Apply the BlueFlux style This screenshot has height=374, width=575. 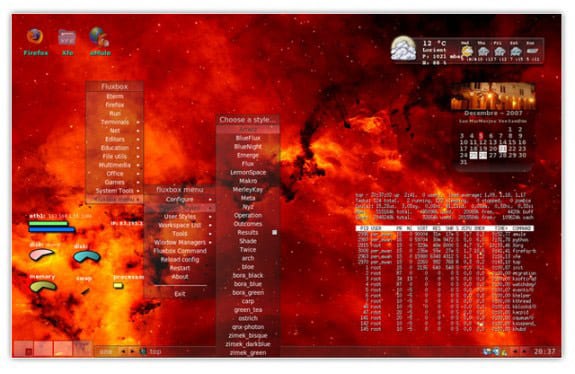tap(248, 138)
